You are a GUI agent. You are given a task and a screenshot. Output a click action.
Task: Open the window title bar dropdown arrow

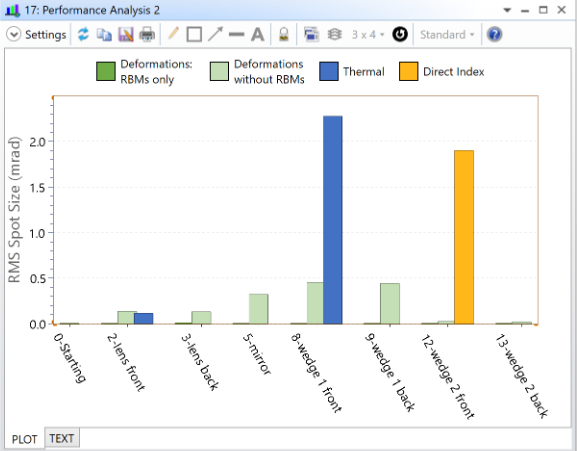(507, 10)
